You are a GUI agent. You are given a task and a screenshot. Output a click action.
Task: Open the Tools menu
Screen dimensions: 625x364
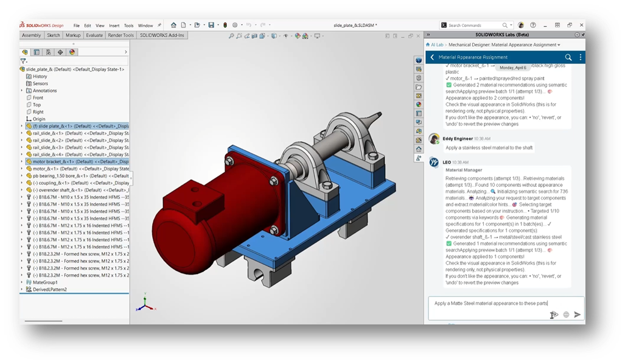coord(129,26)
